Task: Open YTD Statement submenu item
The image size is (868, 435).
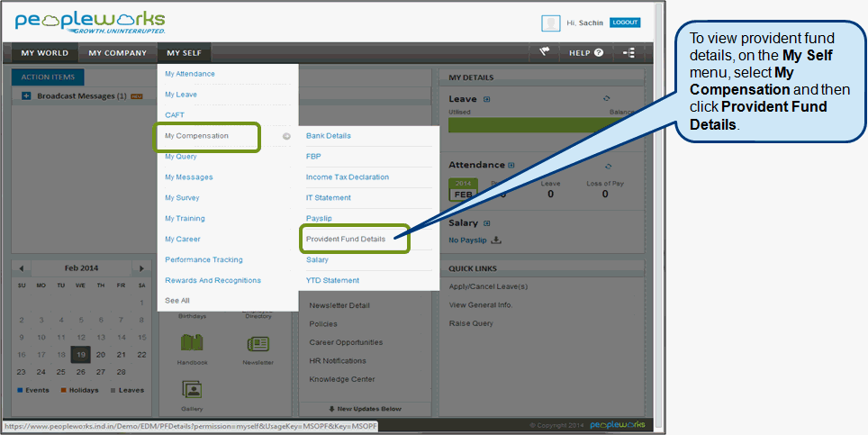Action: (332, 280)
